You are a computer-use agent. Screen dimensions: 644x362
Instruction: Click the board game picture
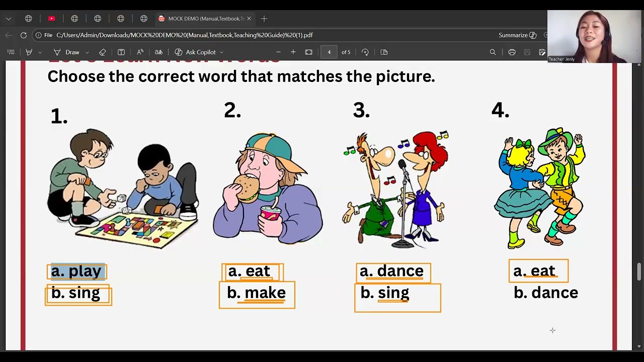click(x=123, y=188)
